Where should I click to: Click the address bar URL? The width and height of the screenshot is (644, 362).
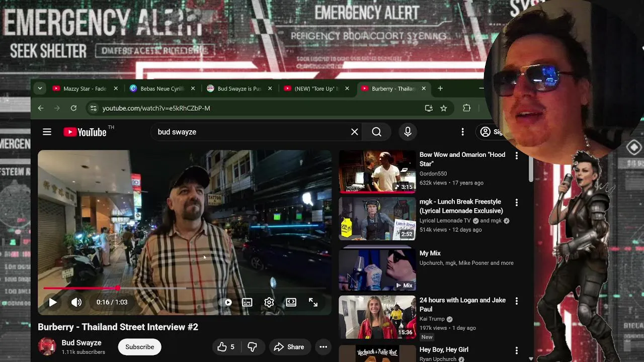(156, 108)
